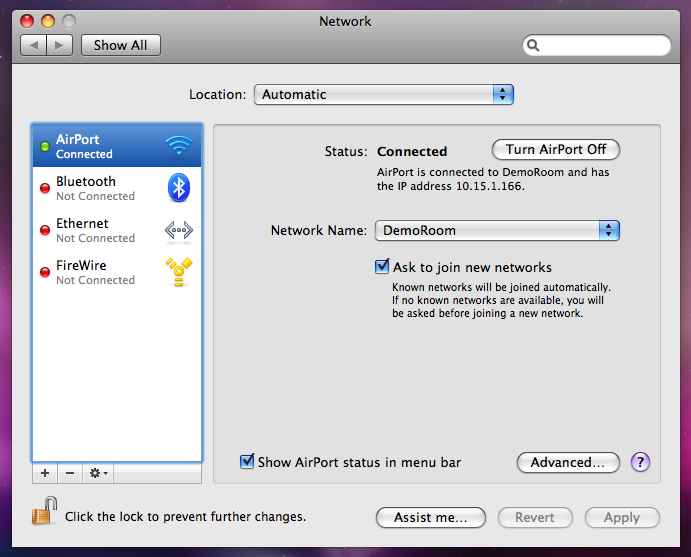The width and height of the screenshot is (691, 557).
Task: Click the red Ethernet status dot
Action: click(x=45, y=230)
